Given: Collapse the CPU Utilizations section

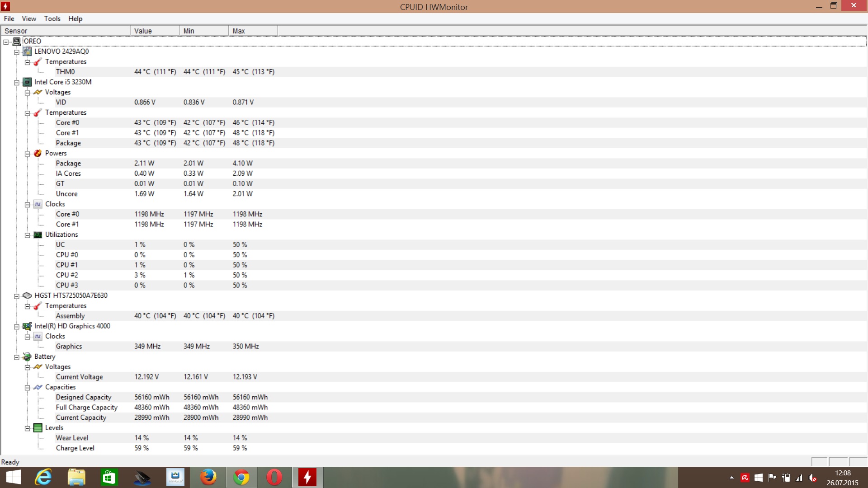Looking at the screenshot, I should [28, 235].
